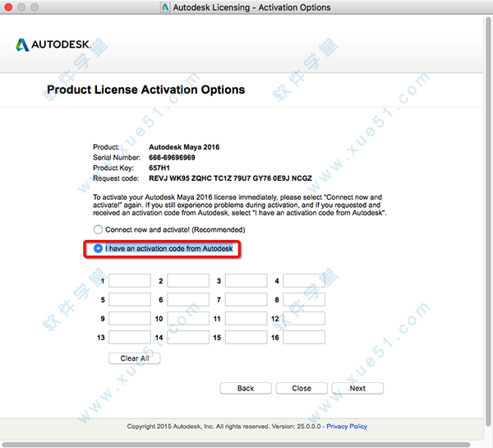
Task: Click the Autodesk icon in the title bar
Action: 165,7
